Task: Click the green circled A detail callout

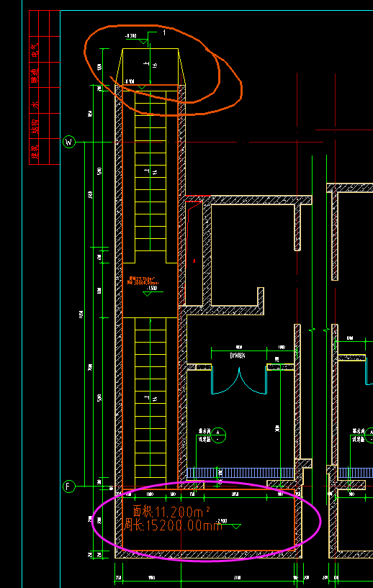Action: [218, 435]
